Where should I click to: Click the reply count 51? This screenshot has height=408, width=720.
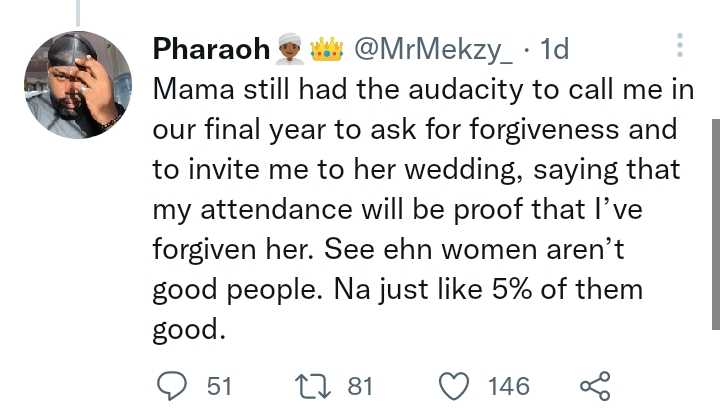click(218, 385)
